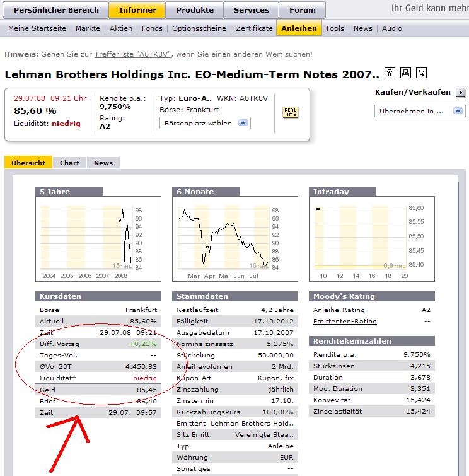Select Anleihen in the submenu
The image size is (469, 476).
tap(299, 28)
